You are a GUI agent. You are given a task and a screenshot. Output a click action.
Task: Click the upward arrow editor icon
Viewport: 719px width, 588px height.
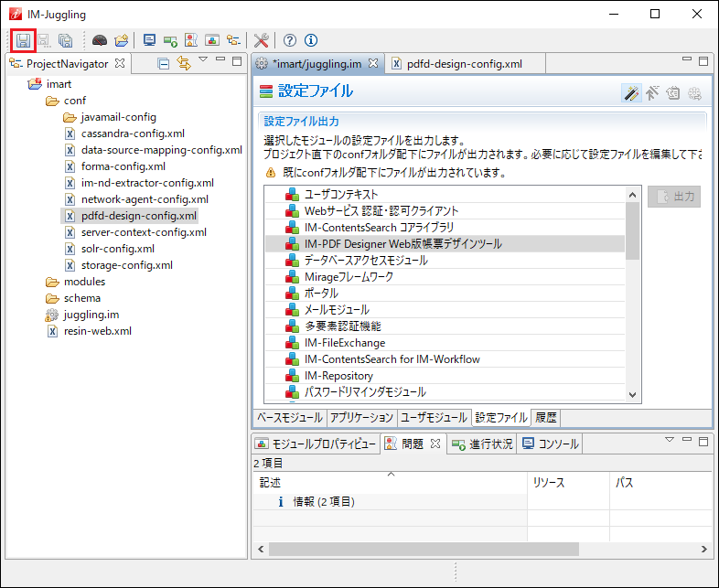[x=652, y=93]
